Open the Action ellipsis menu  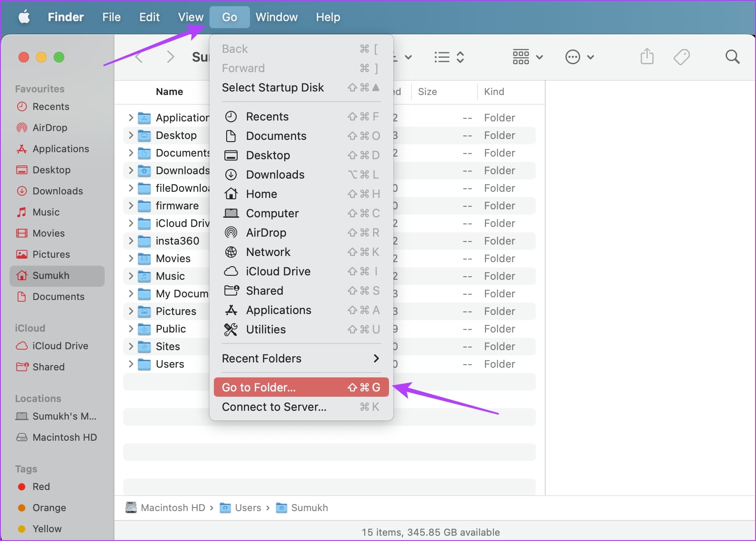[579, 57]
